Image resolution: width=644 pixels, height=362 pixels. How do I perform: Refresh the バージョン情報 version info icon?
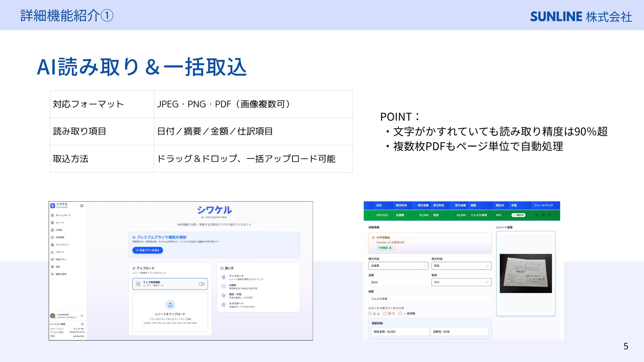(x=83, y=324)
